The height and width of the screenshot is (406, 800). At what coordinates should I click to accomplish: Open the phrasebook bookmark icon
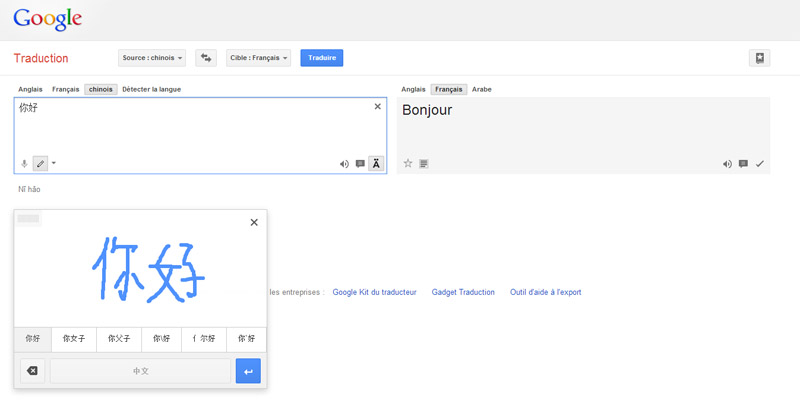tap(759, 58)
